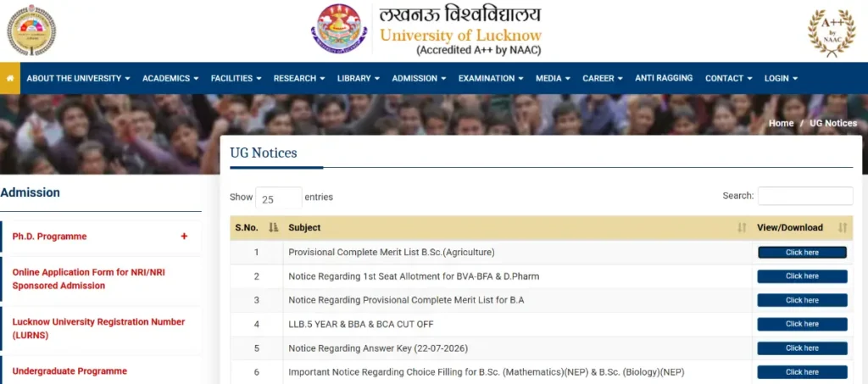Open the Research dropdown menu

(x=299, y=79)
